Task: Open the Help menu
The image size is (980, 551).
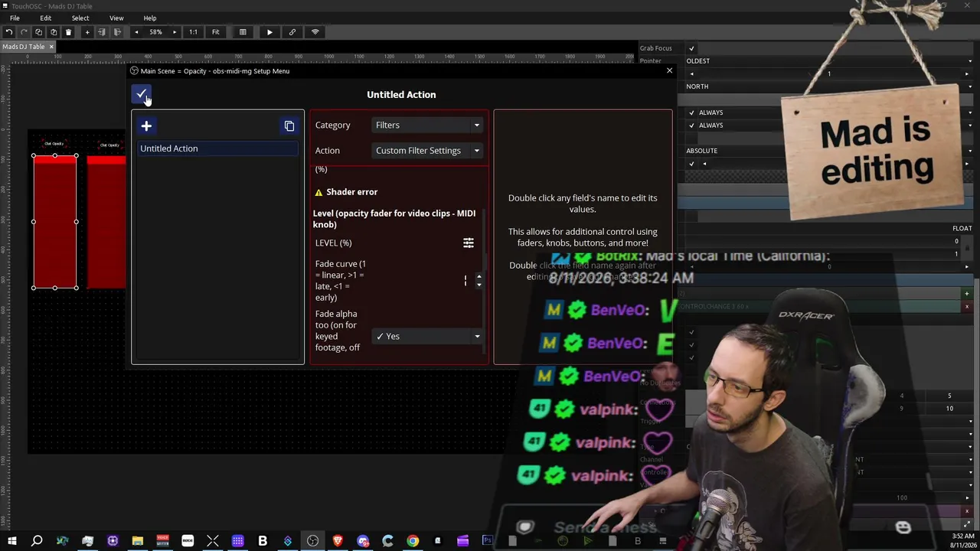Action: (150, 18)
